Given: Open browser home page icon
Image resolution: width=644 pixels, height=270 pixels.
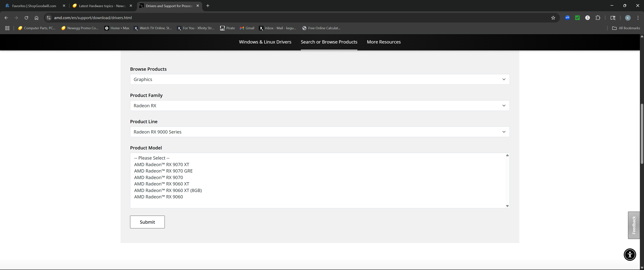Looking at the screenshot, I should click(37, 18).
